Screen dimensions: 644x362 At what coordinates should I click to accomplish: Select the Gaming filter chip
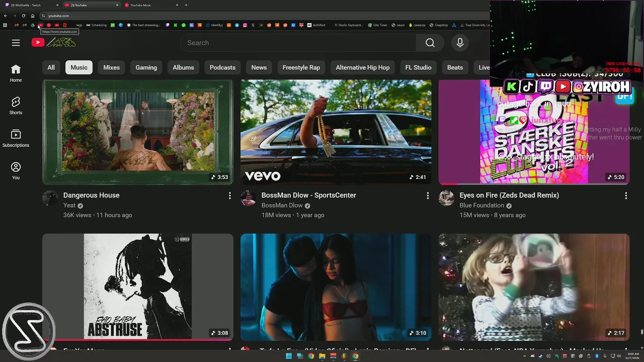coord(146,67)
